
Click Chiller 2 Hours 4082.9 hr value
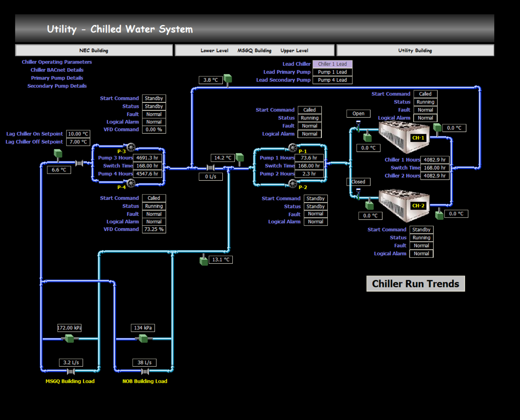pos(435,176)
